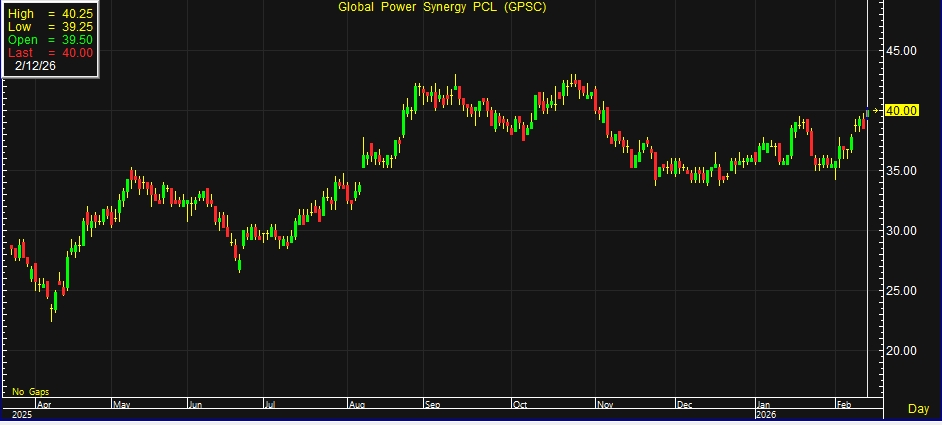
Task: Click the 45.00 price axis label
Action: [903, 51]
